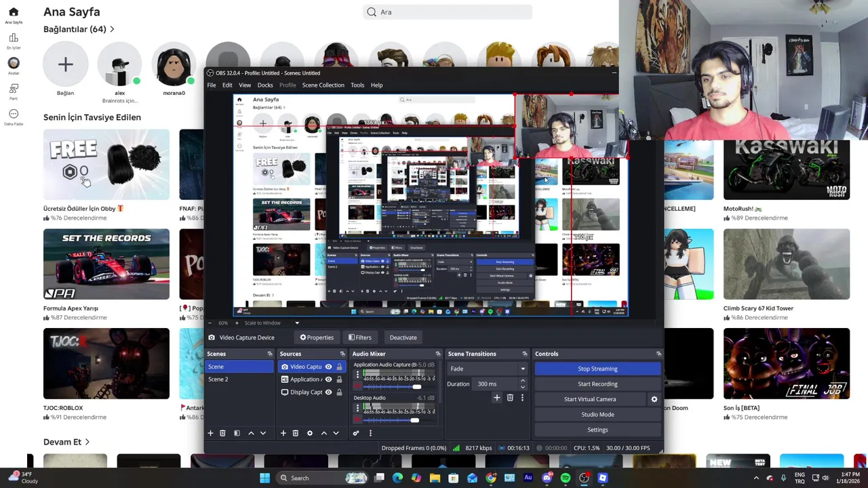This screenshot has height=488, width=868.
Task: Click the add connection plus circle
Action: pyautogui.click(x=65, y=65)
